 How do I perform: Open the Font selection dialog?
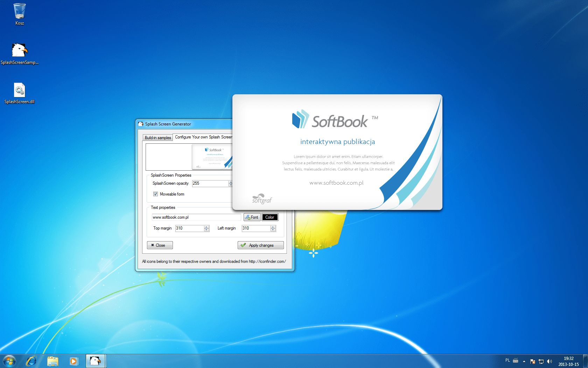[x=252, y=217]
